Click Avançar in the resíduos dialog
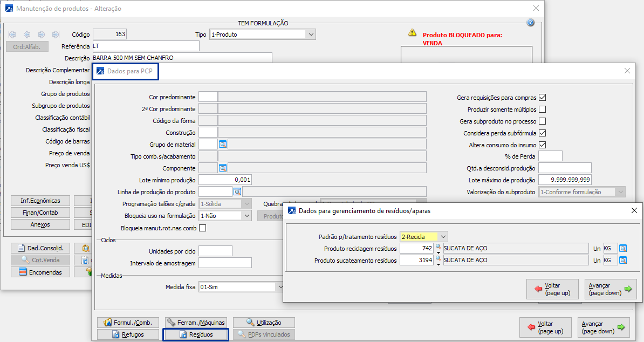This screenshot has height=342, width=644. click(x=610, y=289)
